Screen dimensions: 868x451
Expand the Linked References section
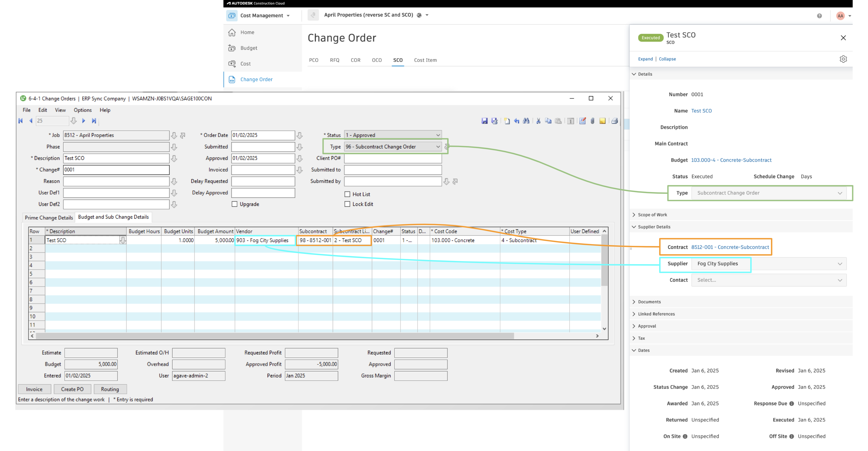(634, 314)
